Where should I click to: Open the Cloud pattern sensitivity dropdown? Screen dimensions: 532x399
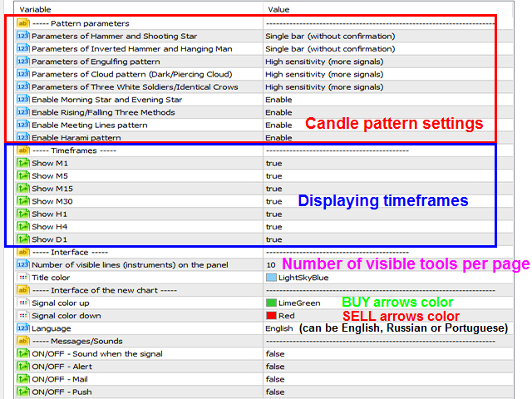324,74
